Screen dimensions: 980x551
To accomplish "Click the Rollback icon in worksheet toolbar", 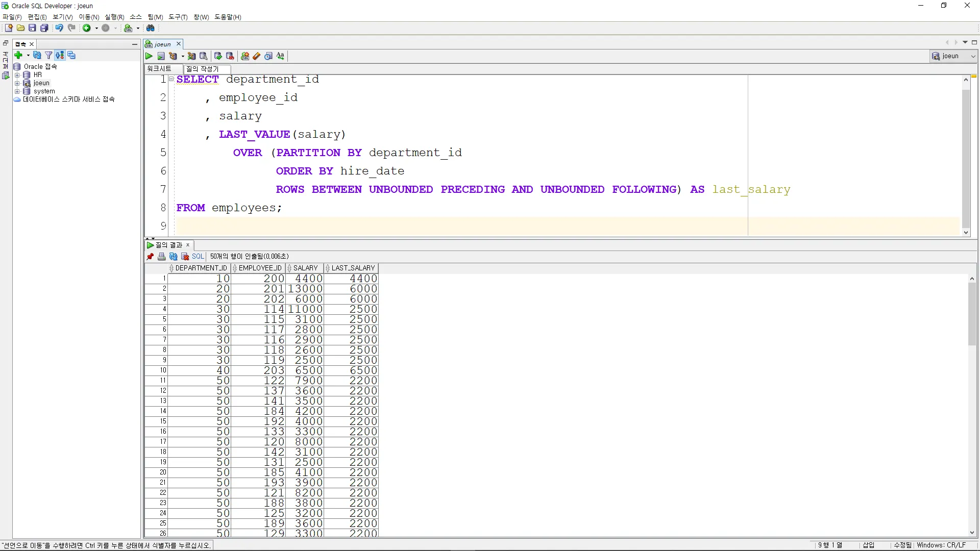I will coord(230,56).
